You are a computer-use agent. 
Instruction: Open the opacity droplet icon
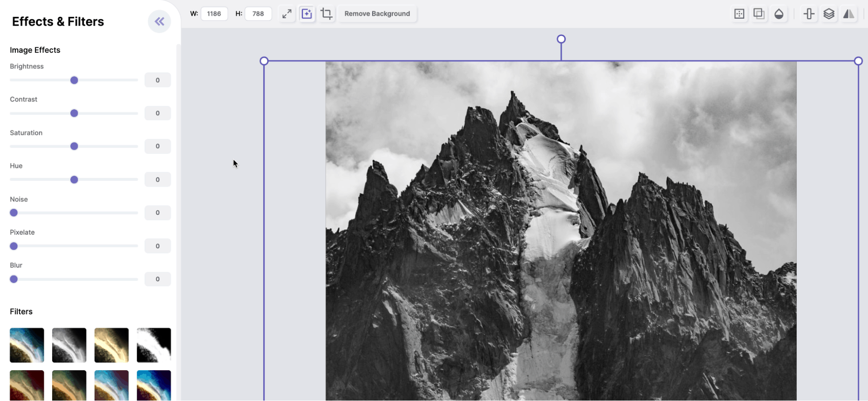pos(779,14)
